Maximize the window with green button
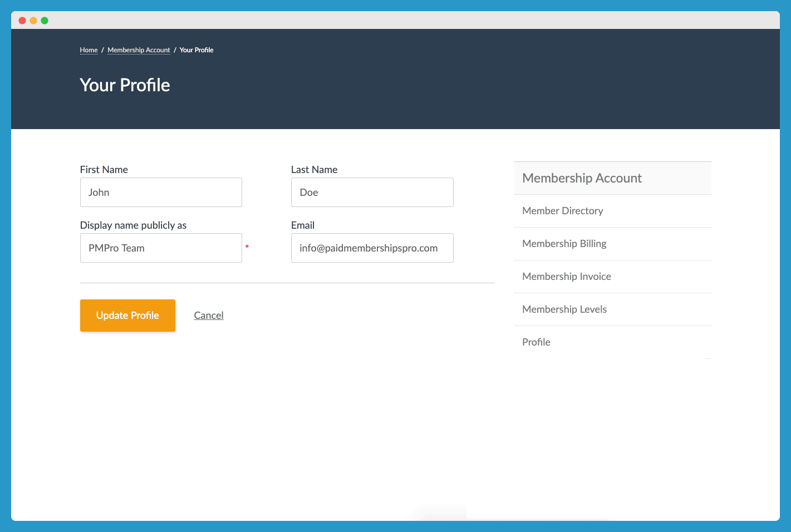This screenshot has height=532, width=791. [45, 21]
